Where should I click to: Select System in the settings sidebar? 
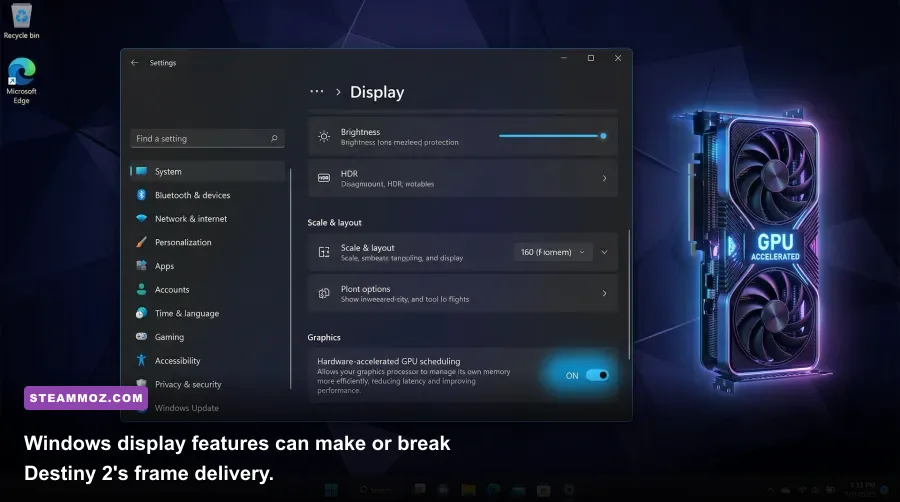pyautogui.click(x=207, y=172)
